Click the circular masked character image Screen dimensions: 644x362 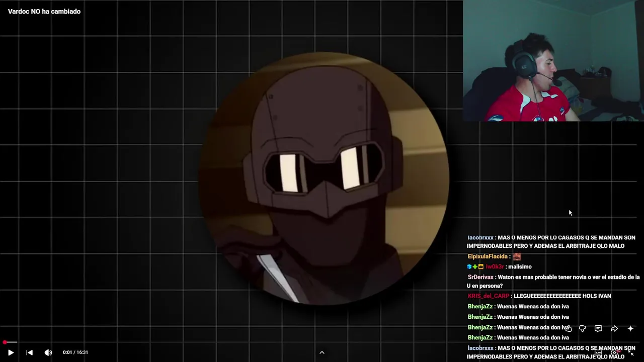coord(324,178)
